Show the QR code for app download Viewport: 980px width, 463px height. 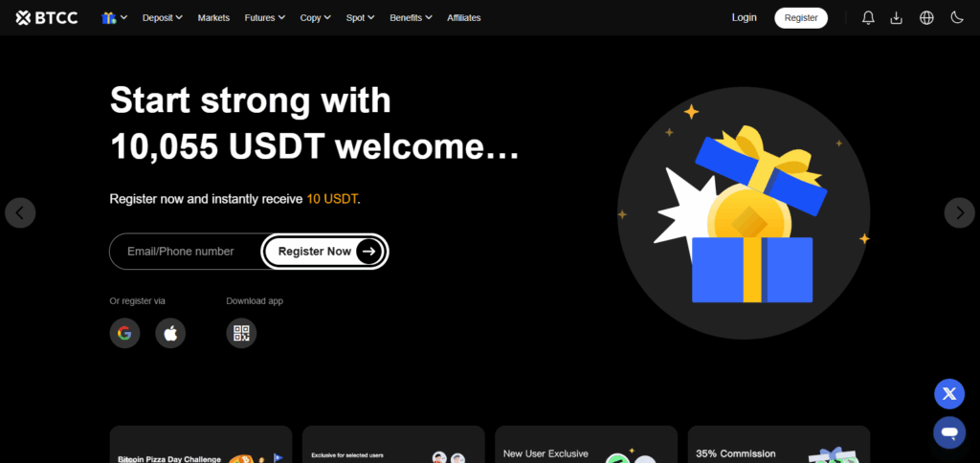[x=241, y=333]
